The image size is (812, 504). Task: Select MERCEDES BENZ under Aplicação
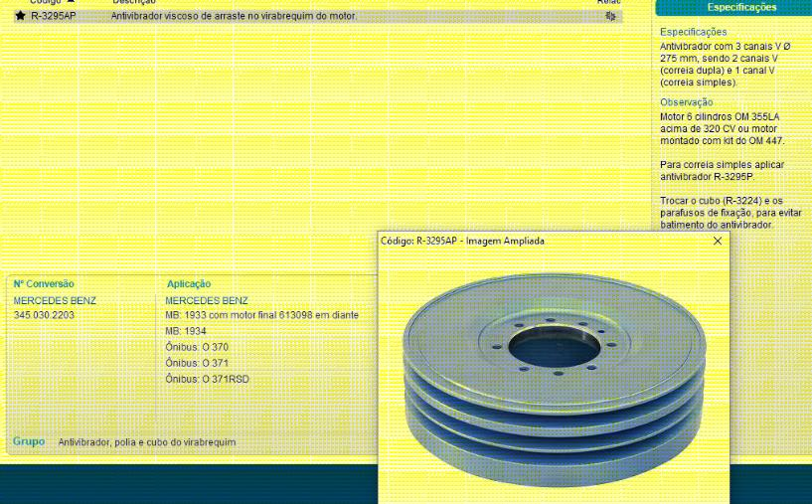tap(207, 300)
